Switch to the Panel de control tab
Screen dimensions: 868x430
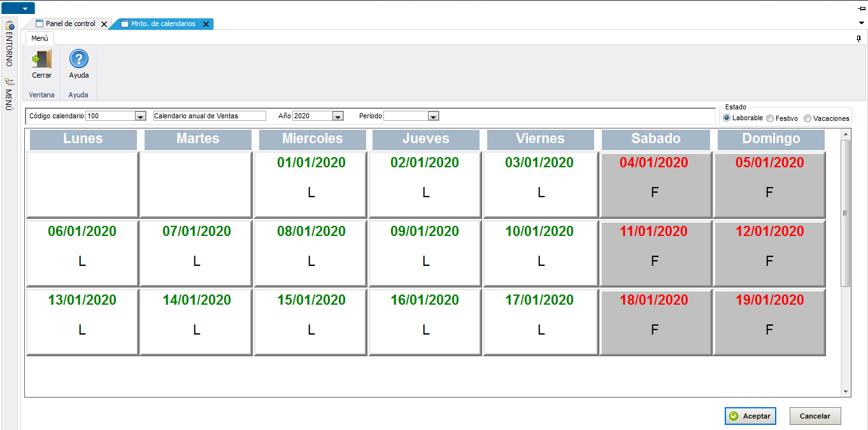pyautogui.click(x=70, y=24)
